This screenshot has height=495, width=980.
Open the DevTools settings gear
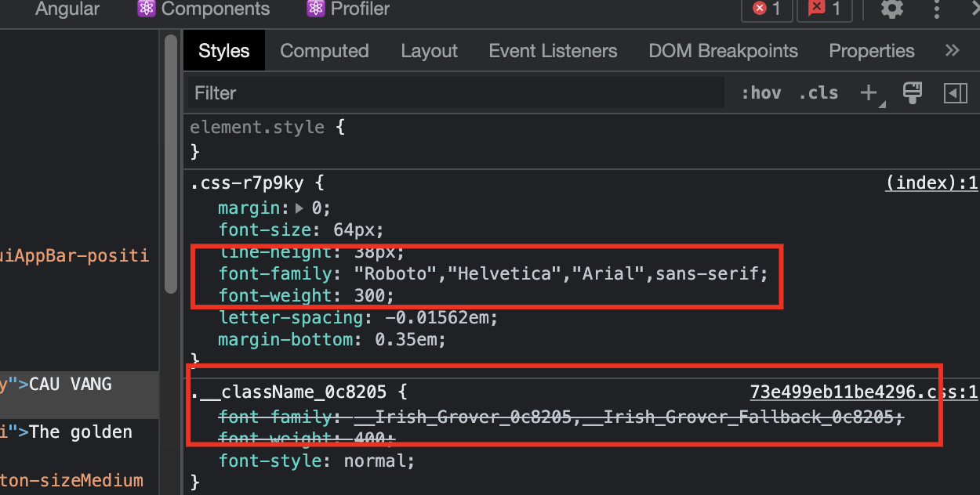tap(891, 10)
